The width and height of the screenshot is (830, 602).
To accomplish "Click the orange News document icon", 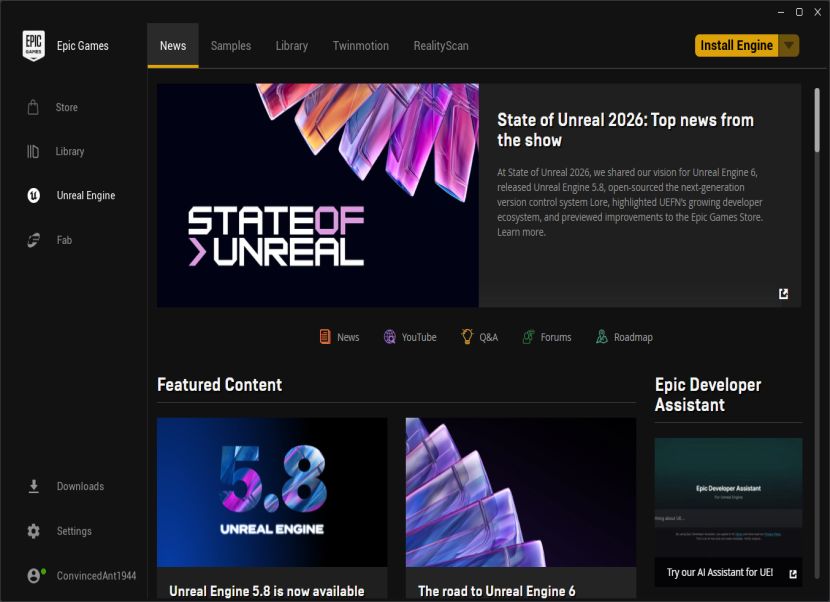I will pos(325,337).
